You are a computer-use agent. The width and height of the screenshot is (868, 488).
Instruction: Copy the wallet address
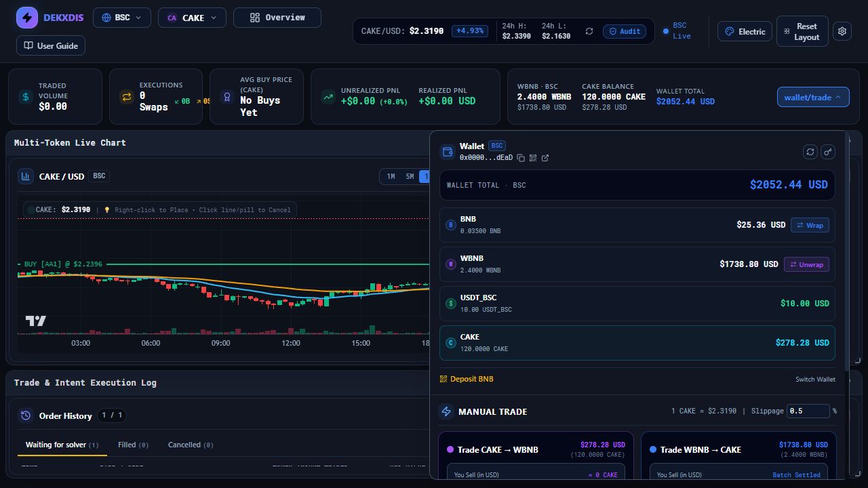(x=521, y=158)
